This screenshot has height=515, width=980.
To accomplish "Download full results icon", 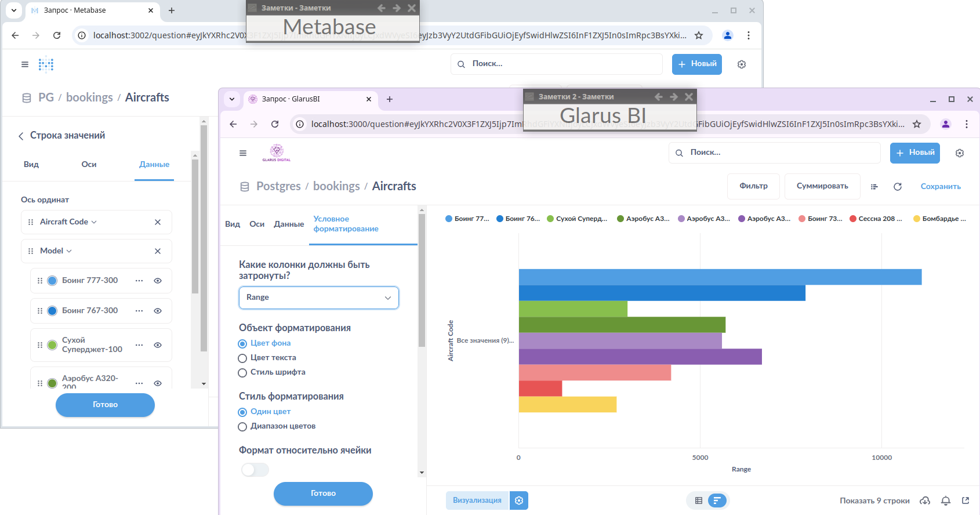I will click(925, 501).
